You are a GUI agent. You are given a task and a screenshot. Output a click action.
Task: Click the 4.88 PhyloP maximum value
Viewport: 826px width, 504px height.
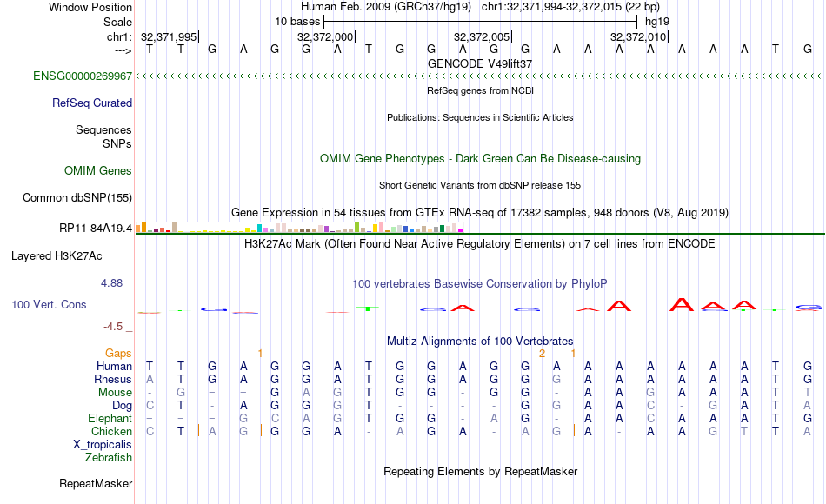coord(111,283)
